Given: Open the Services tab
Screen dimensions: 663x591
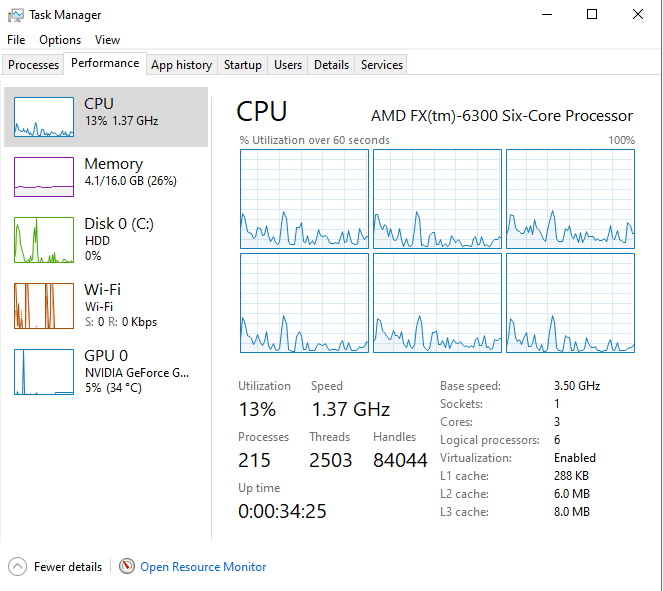Looking at the screenshot, I should click(382, 65).
